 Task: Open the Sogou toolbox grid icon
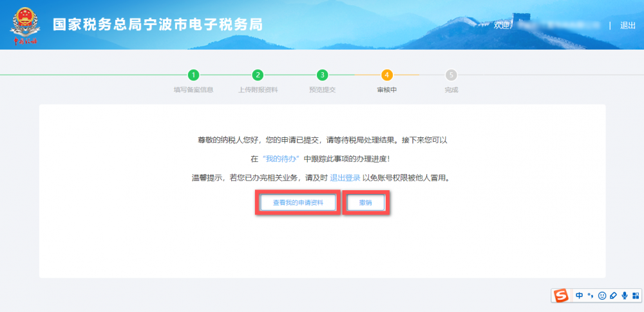click(x=636, y=295)
